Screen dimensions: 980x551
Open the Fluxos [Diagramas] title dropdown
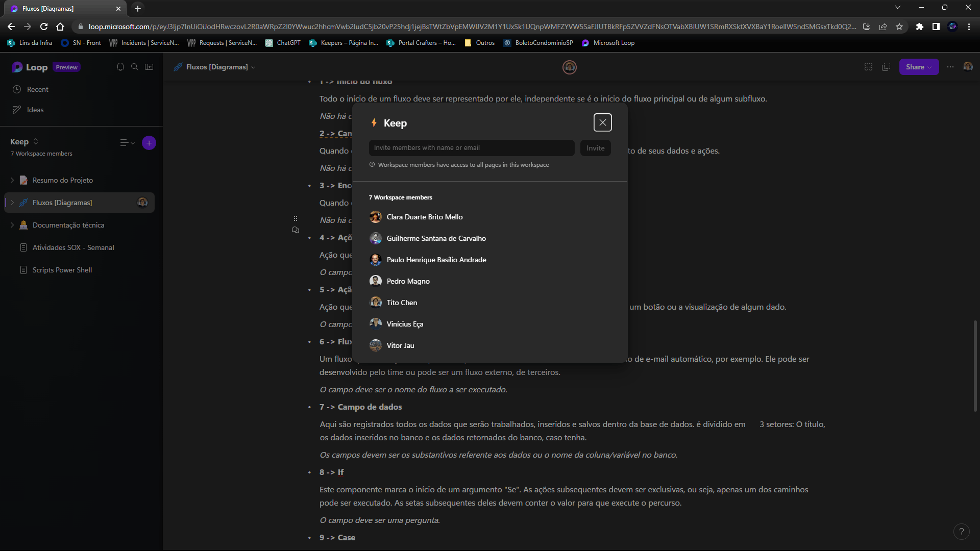click(x=253, y=67)
